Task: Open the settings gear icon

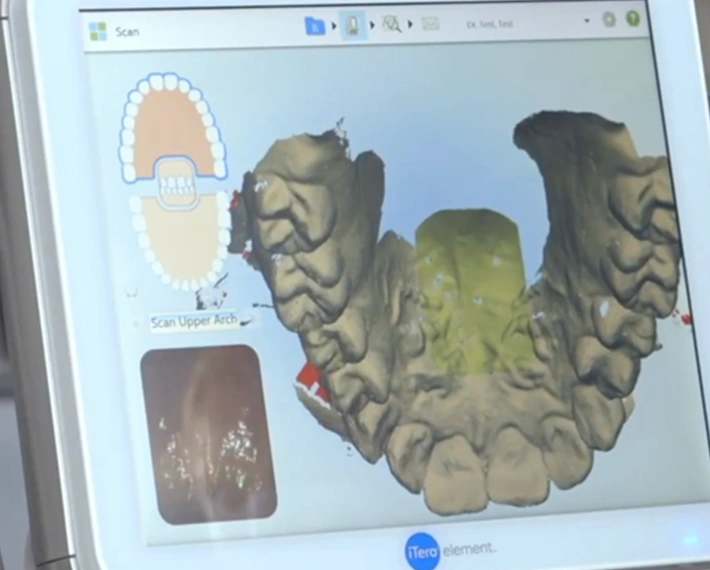Action: 609,19
